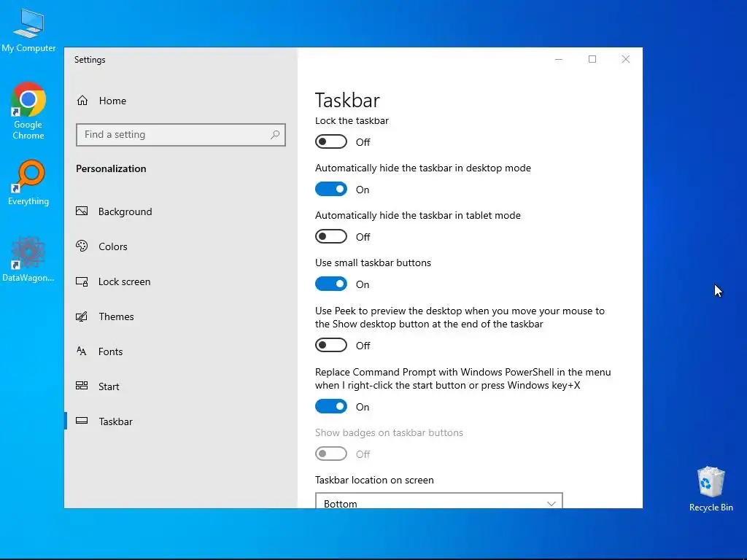Click the Colors palette icon
This screenshot has height=560, width=747.
click(82, 246)
